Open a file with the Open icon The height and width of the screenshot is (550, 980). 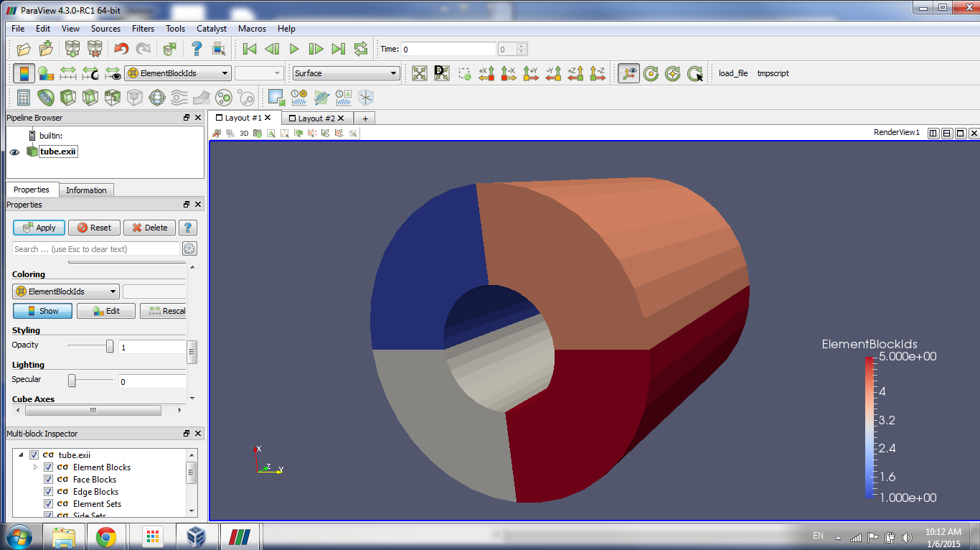pyautogui.click(x=24, y=49)
